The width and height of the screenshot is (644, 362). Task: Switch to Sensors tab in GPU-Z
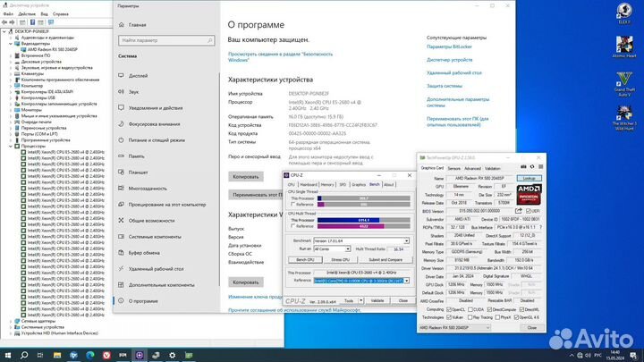(453, 168)
